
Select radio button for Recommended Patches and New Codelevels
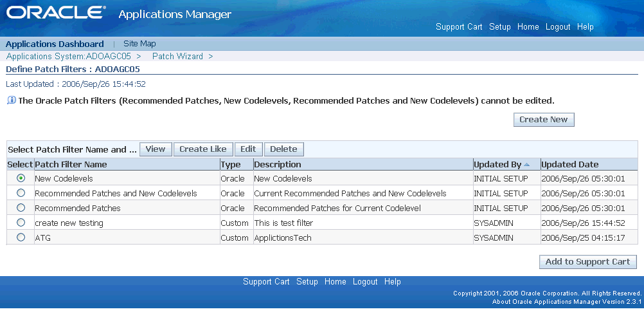pyautogui.click(x=21, y=193)
